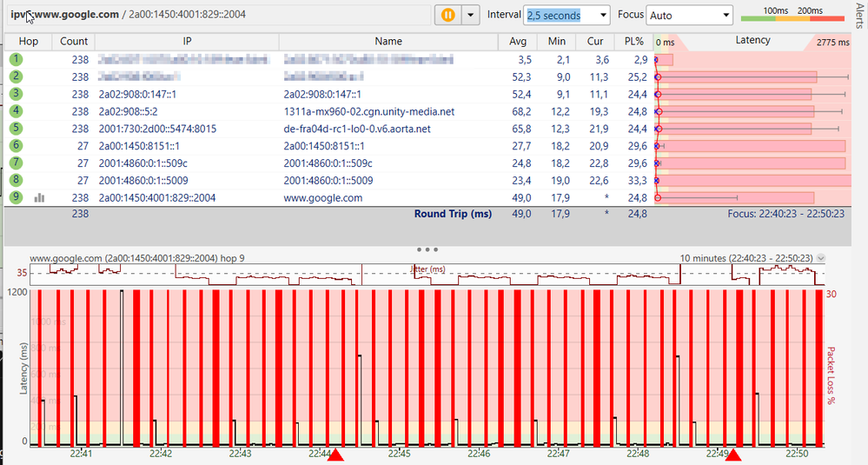Expand the Interval combo box
Viewport: 868px width, 465px height.
[x=602, y=15]
